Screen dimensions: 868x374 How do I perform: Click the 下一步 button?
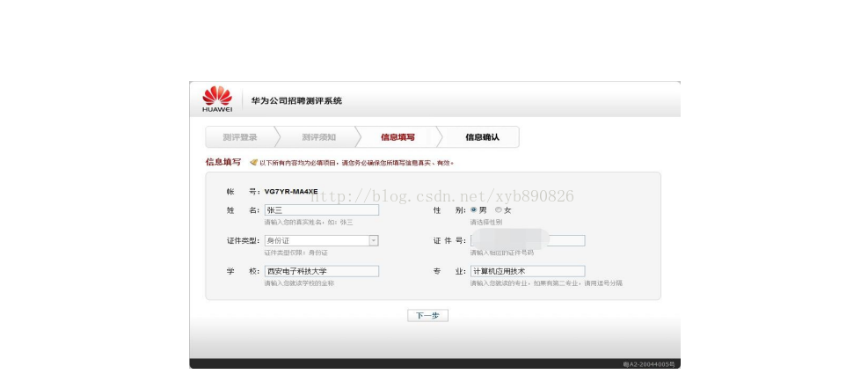tap(427, 315)
